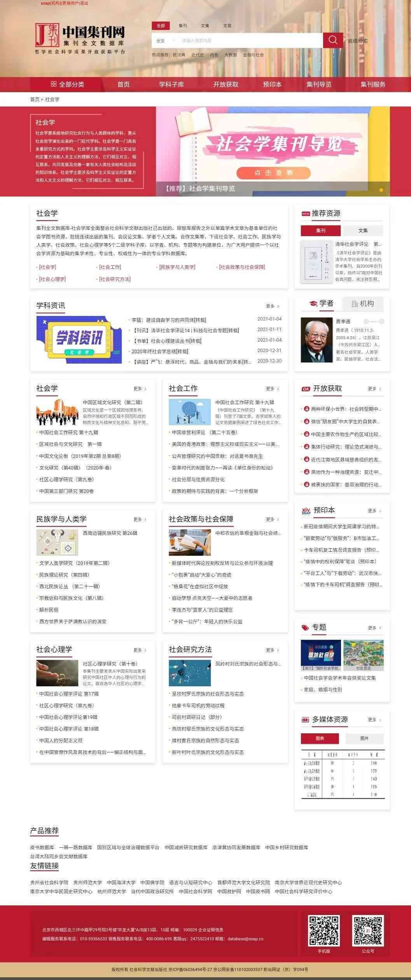This screenshot has width=411, height=980.
Task: Click the 首页 breadcrumb link
Action: [35, 99]
